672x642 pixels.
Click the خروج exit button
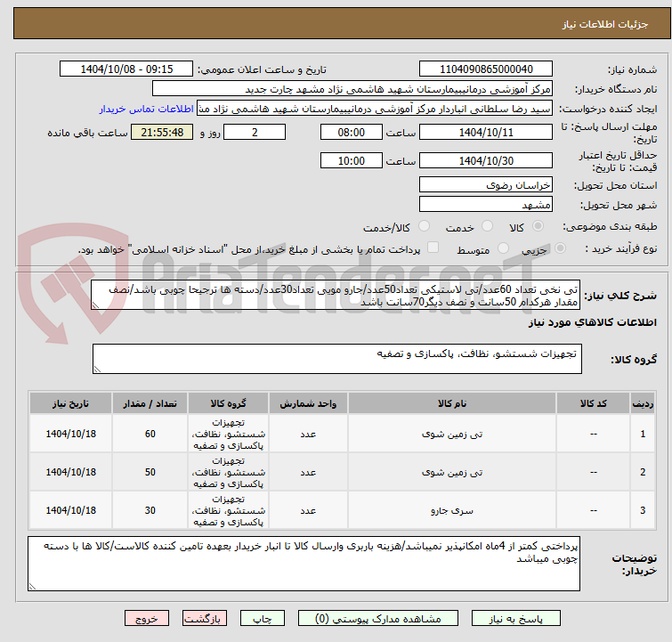(147, 619)
